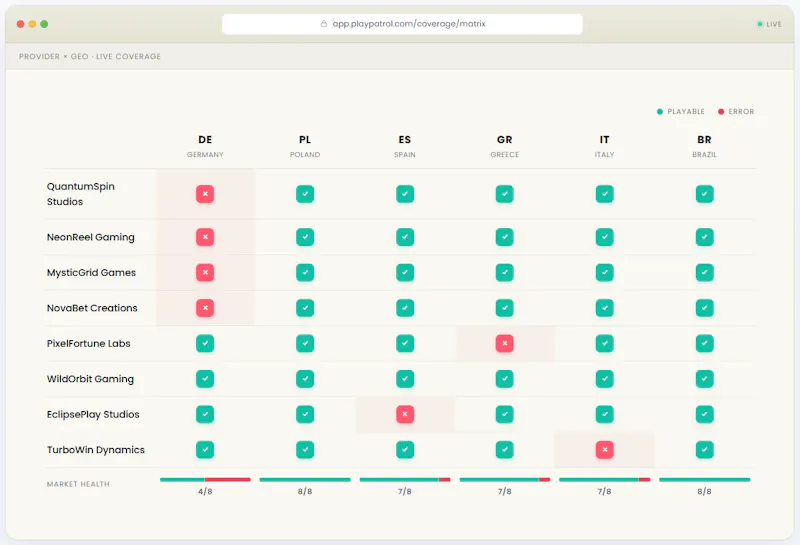Click the Brazil market health bar
This screenshot has width=800, height=545.
[705, 480]
